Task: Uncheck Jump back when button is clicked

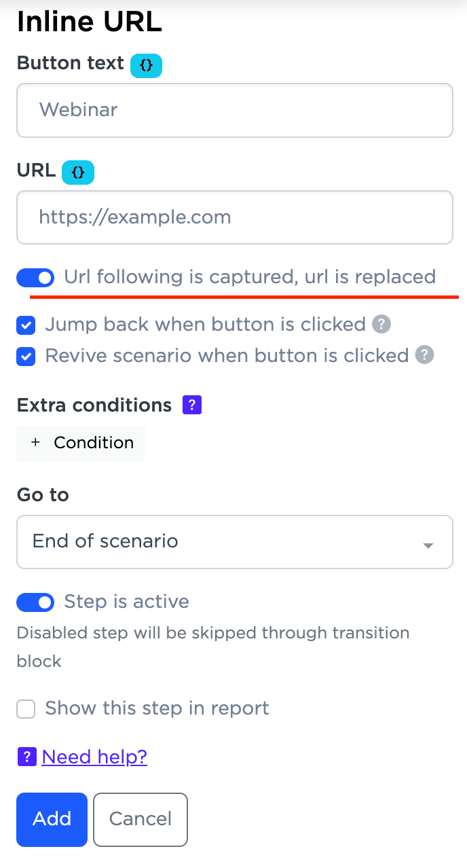Action: point(26,325)
